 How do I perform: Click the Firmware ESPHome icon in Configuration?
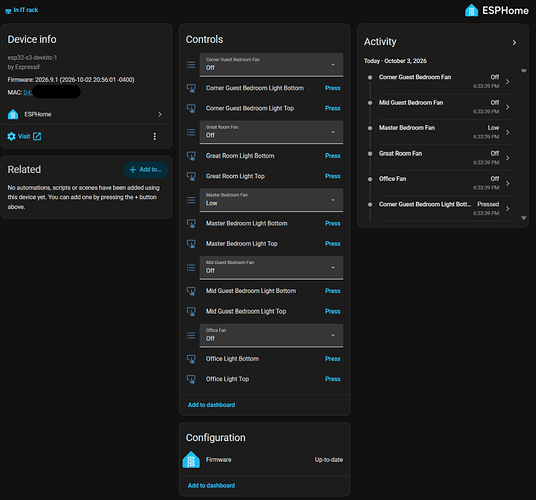pos(191,460)
